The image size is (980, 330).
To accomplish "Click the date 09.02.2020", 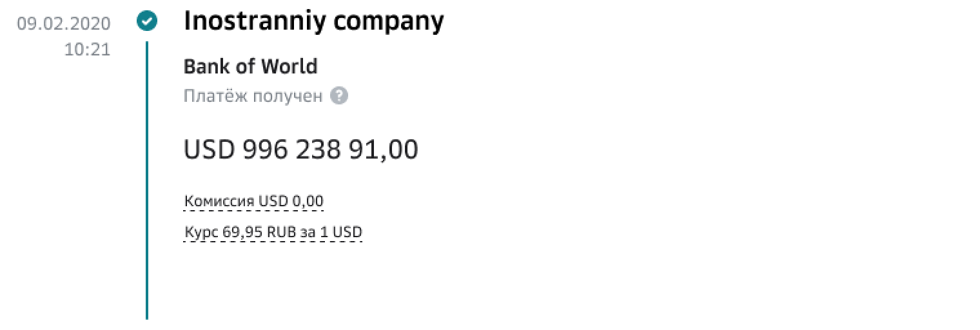I will pyautogui.click(x=64, y=24).
